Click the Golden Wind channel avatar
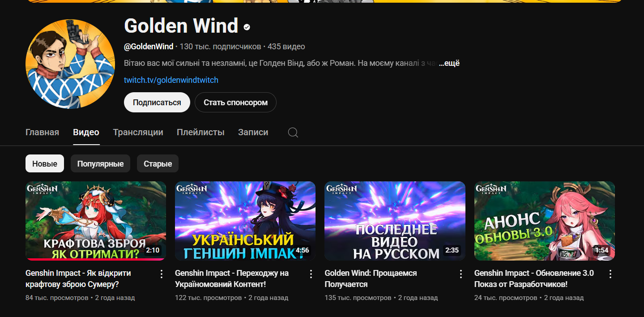 coord(70,64)
